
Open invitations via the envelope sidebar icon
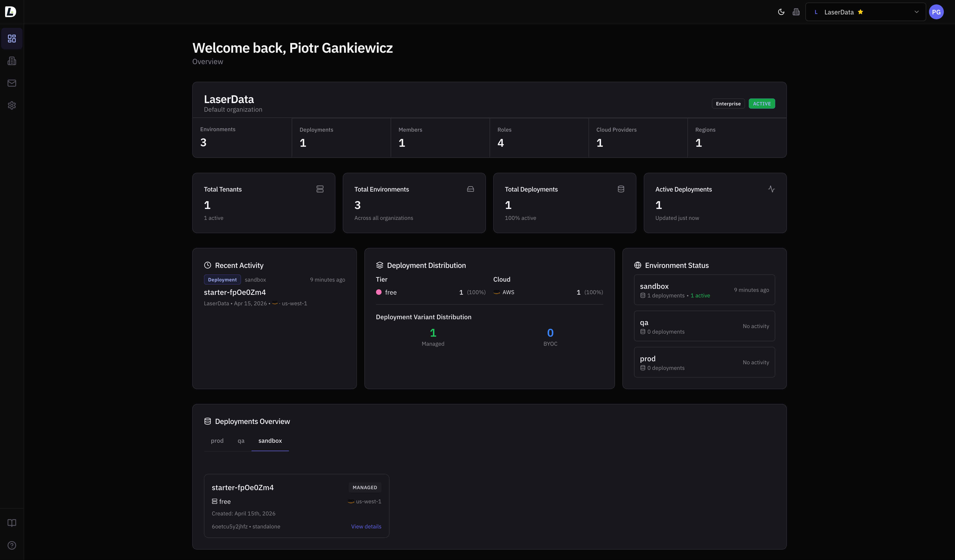point(12,83)
